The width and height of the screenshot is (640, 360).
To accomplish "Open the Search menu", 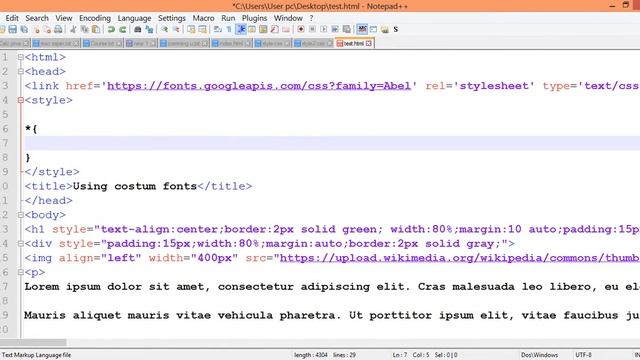I will pyautogui.click(x=37, y=18).
